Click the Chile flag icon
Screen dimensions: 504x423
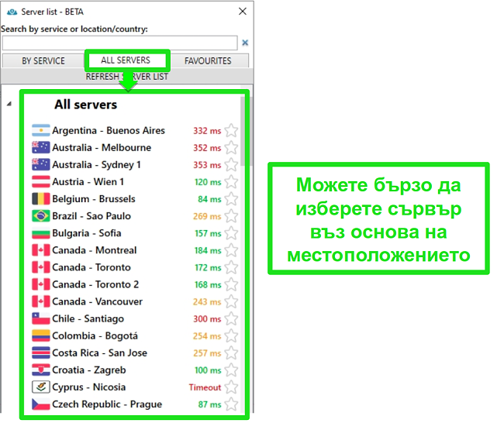point(41,318)
